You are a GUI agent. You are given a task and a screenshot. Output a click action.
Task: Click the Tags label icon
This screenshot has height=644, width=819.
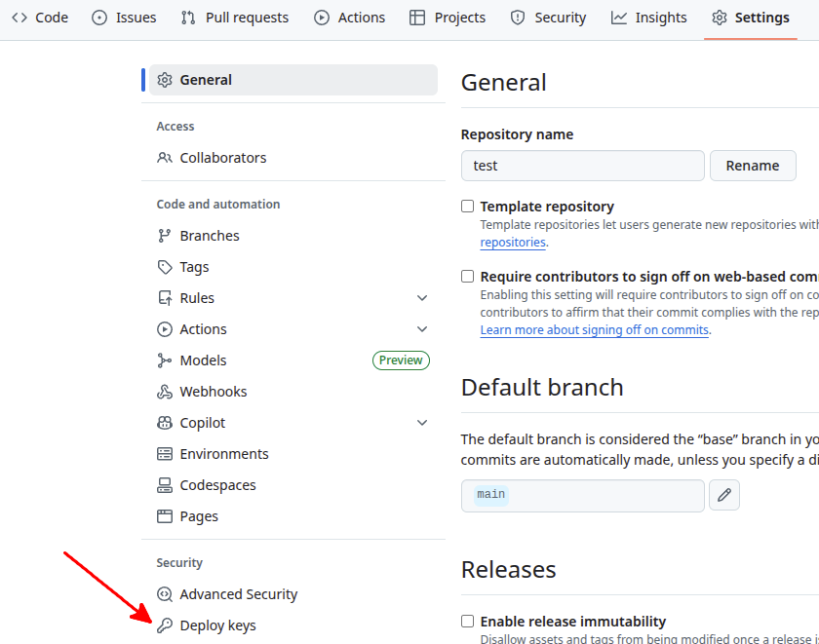click(165, 267)
